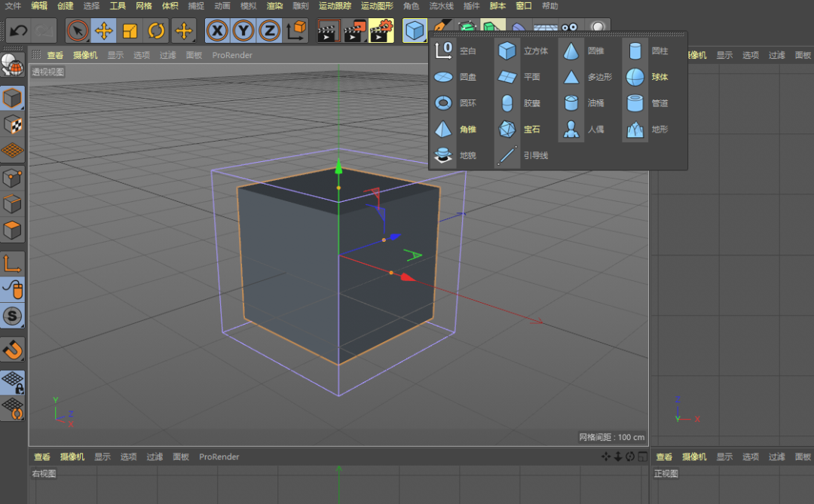Open 摄像机 dropdown in perspective viewport

tap(85, 55)
